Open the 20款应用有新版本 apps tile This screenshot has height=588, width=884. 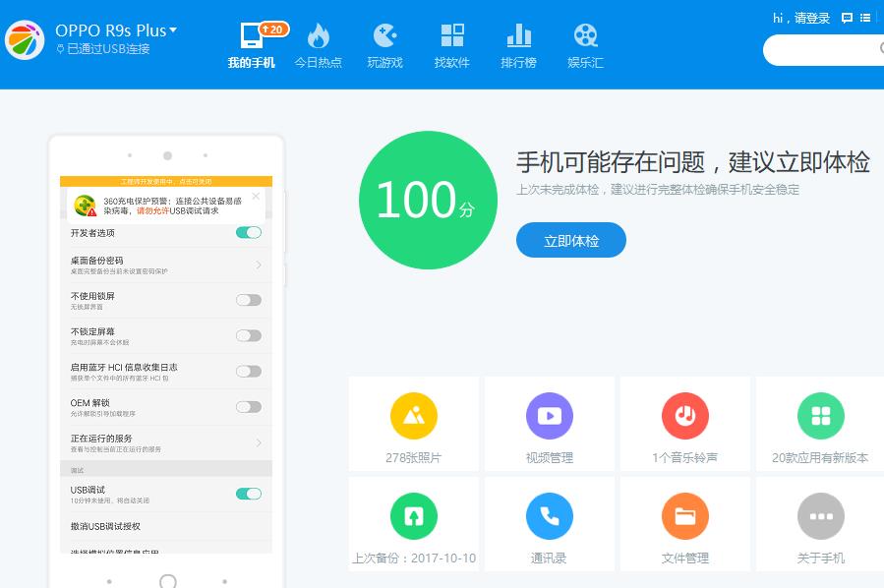(820, 424)
